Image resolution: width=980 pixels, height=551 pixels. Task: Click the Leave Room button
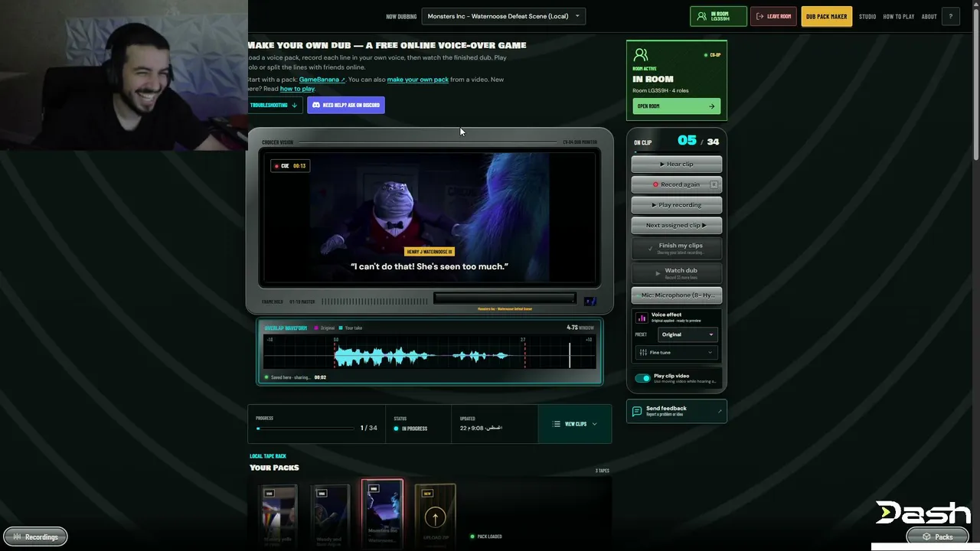(773, 16)
